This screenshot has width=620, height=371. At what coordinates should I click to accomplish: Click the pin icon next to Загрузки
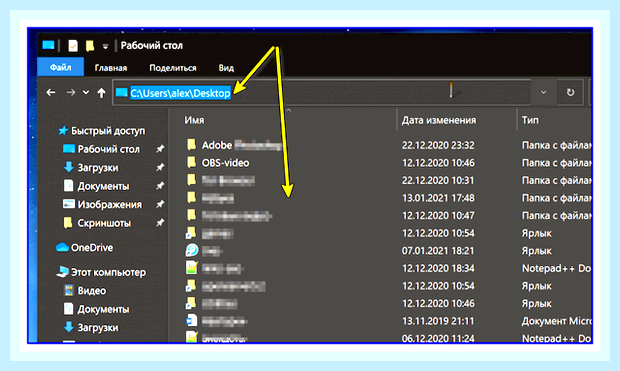pos(160,168)
